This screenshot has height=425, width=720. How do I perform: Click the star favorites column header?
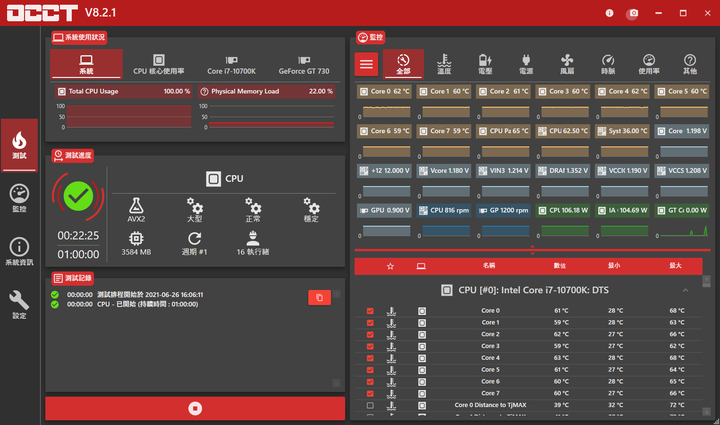click(x=390, y=266)
